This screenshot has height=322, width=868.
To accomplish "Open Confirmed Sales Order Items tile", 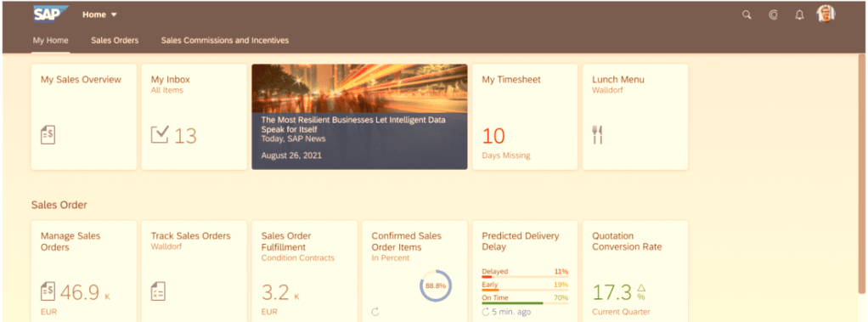I will tap(414, 271).
